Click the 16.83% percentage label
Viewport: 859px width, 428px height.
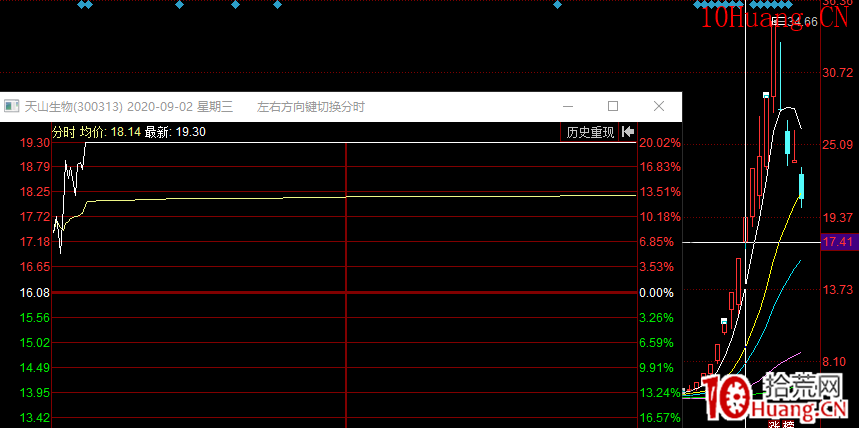(660, 167)
